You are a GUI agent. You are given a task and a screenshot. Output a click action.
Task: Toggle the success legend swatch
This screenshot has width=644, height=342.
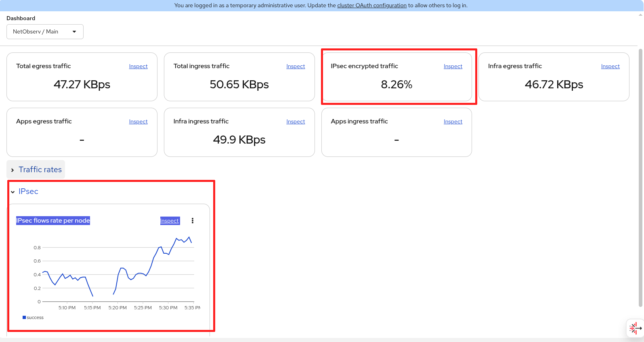[24, 317]
